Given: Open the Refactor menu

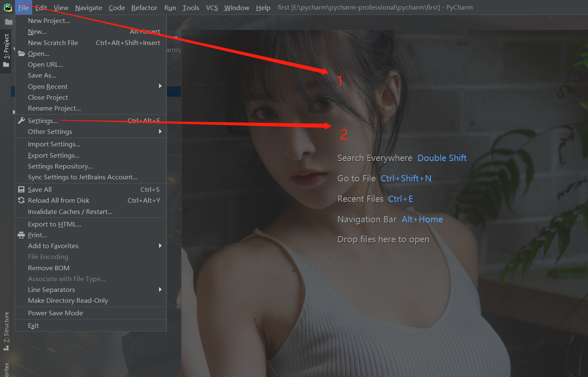Looking at the screenshot, I should pyautogui.click(x=144, y=8).
